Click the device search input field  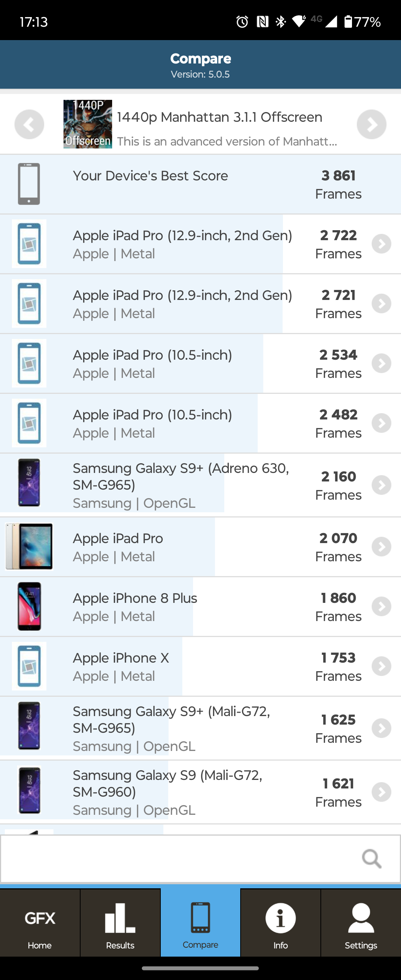[x=179, y=859]
